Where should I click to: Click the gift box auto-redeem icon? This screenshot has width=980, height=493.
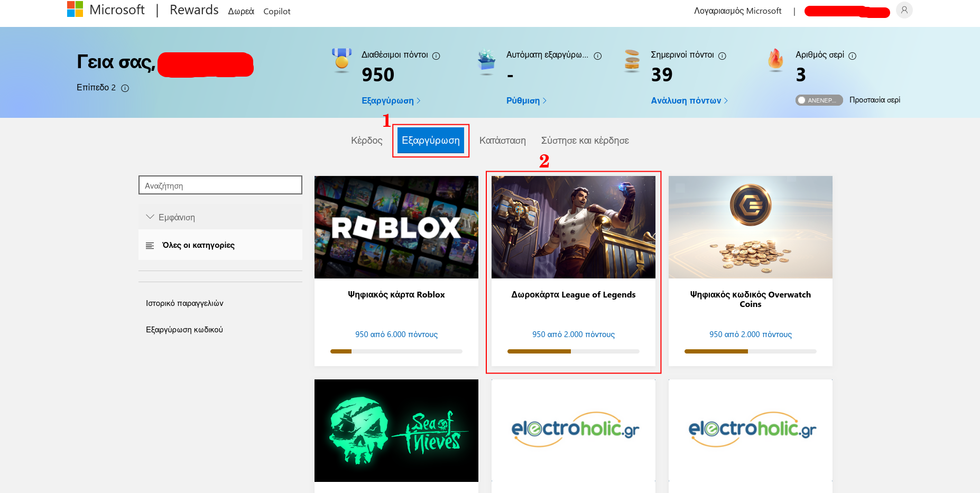pos(486,61)
